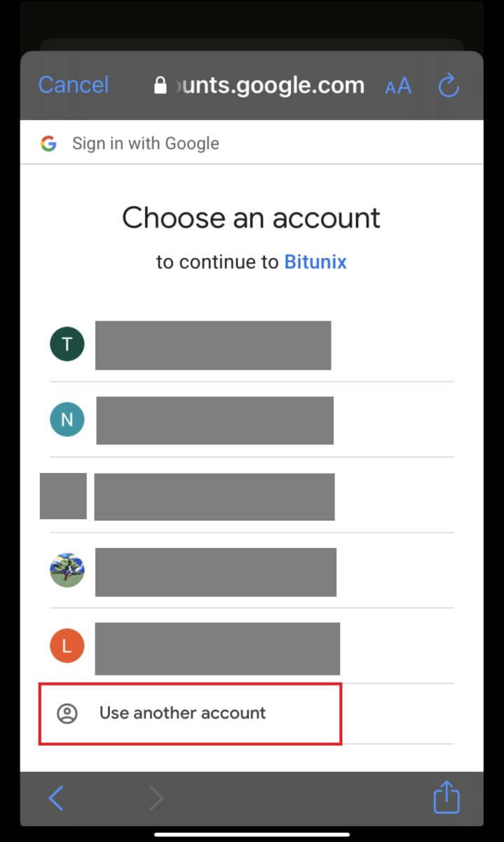Tap Cancel to dismiss the sheet
The image size is (504, 842).
[73, 85]
